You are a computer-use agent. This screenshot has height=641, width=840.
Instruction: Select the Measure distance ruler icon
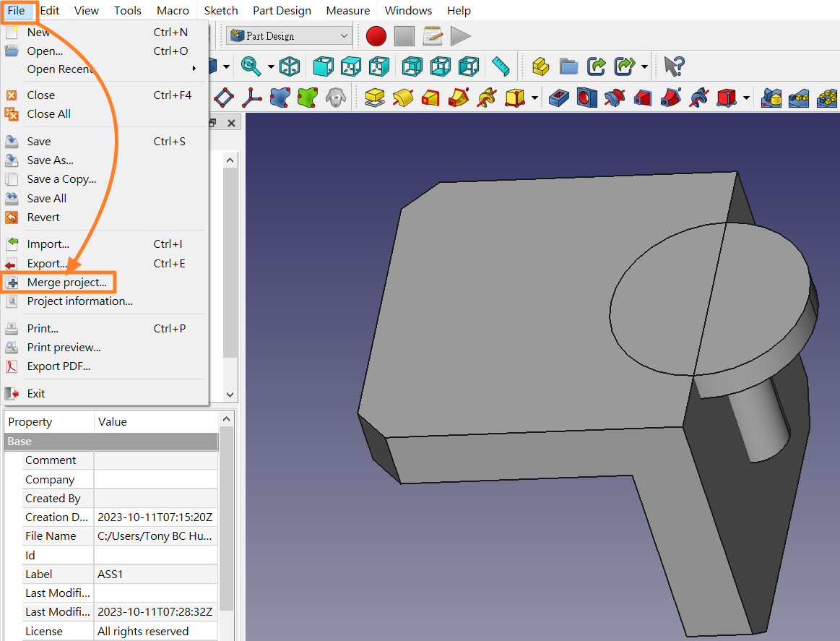tap(501, 66)
